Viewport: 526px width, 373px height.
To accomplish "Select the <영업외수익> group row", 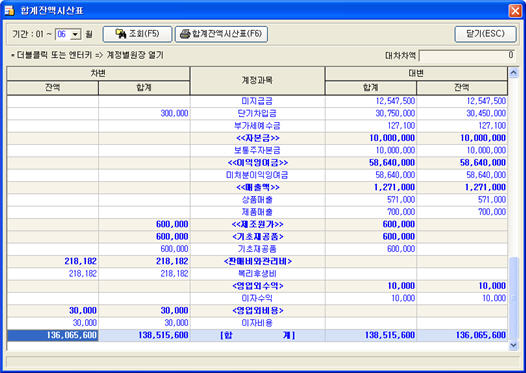I will tap(257, 286).
